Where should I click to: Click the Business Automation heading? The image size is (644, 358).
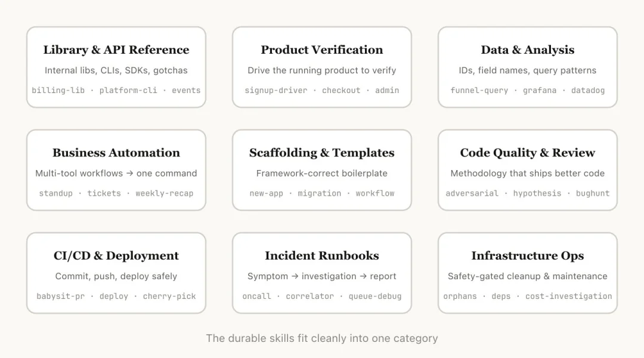pos(116,153)
